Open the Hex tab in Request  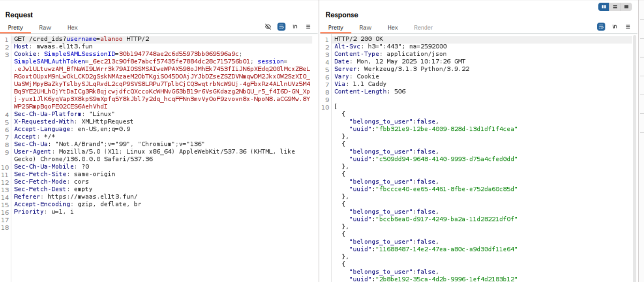[x=72, y=27]
